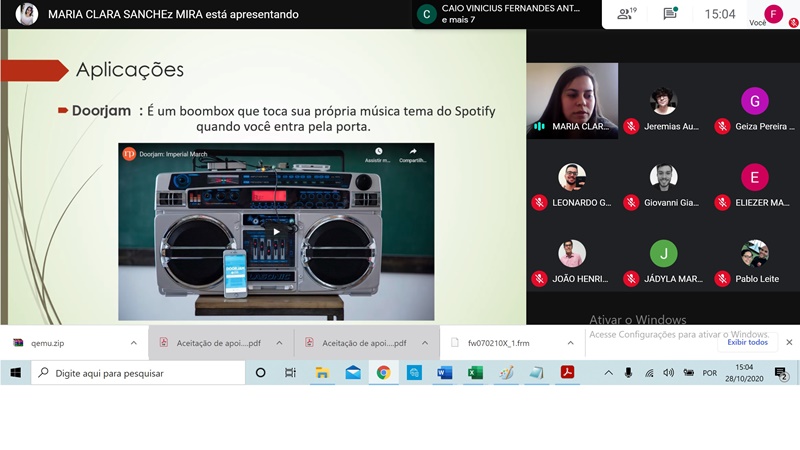Open the participants list icon
The image size is (800, 450).
click(x=626, y=14)
